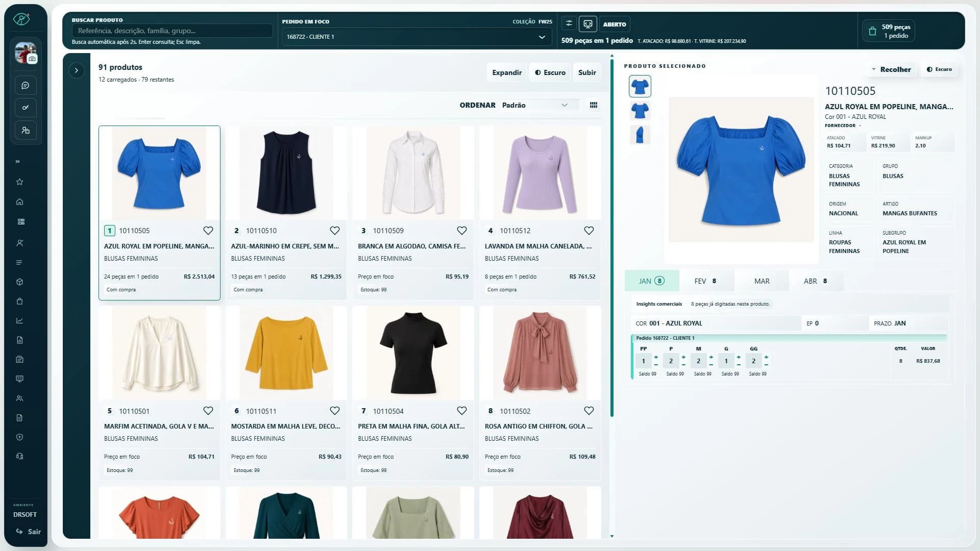This screenshot has width=980, height=551.
Task: Increase PP size quantity with plus
Action: coord(656,357)
